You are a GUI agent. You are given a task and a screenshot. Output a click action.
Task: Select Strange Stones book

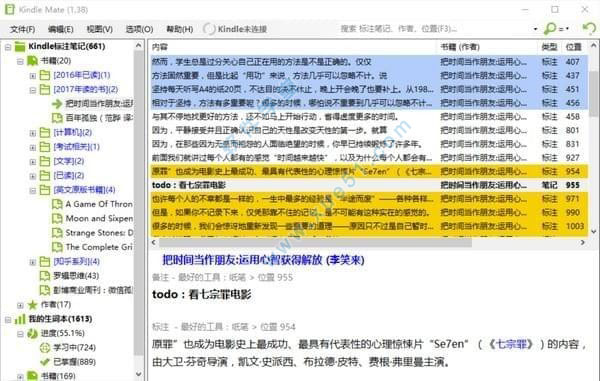(x=99, y=233)
